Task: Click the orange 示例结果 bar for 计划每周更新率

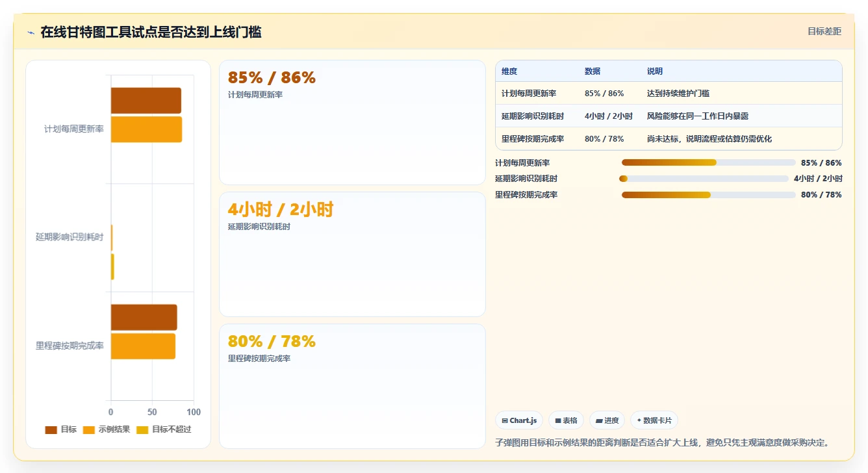Action: [x=146, y=129]
